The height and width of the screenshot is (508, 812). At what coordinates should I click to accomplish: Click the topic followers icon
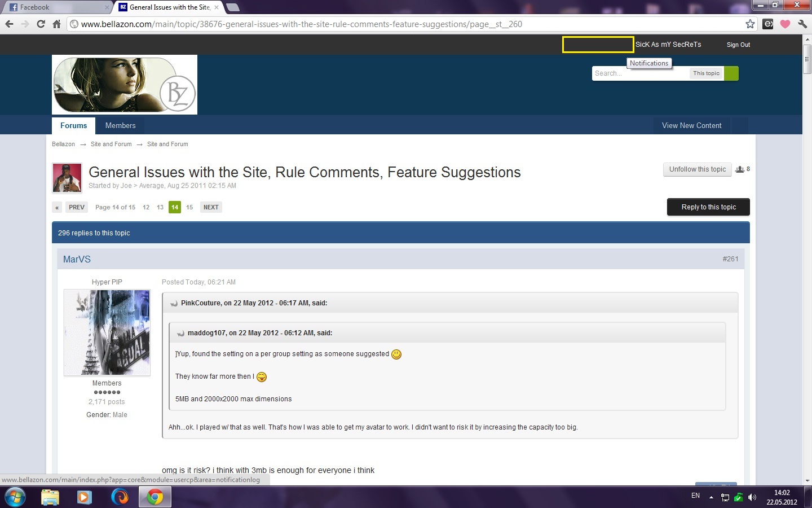(740, 169)
